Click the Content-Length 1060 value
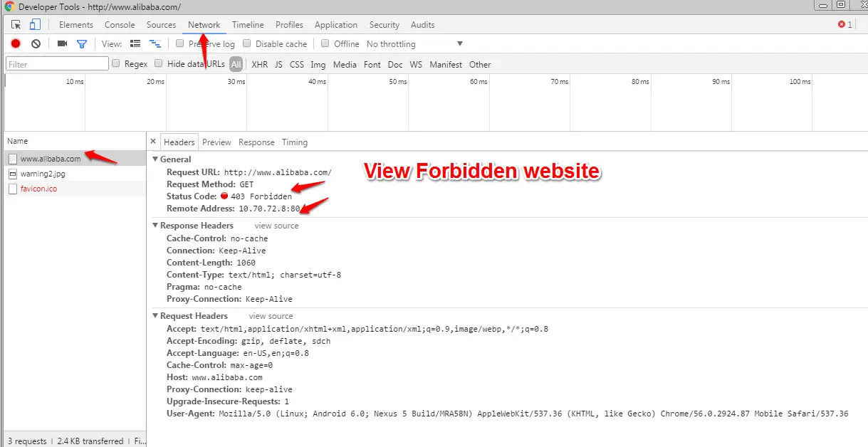This screenshot has width=868, height=447. [246, 263]
